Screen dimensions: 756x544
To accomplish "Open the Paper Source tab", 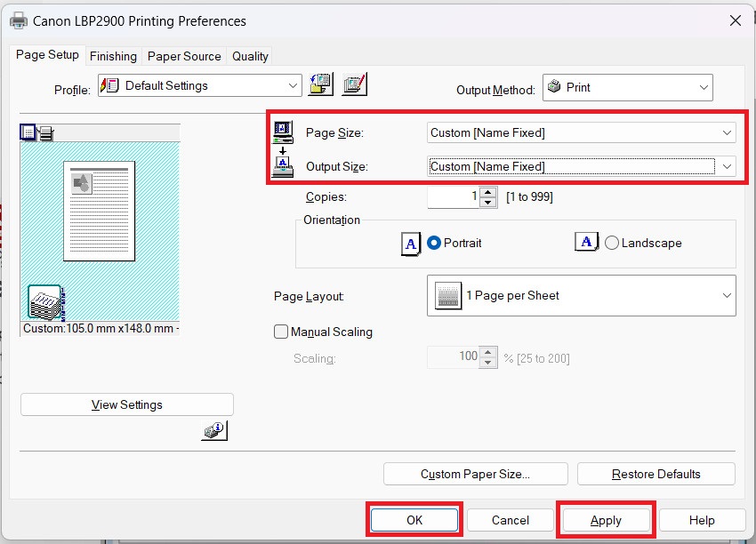I will [x=184, y=56].
